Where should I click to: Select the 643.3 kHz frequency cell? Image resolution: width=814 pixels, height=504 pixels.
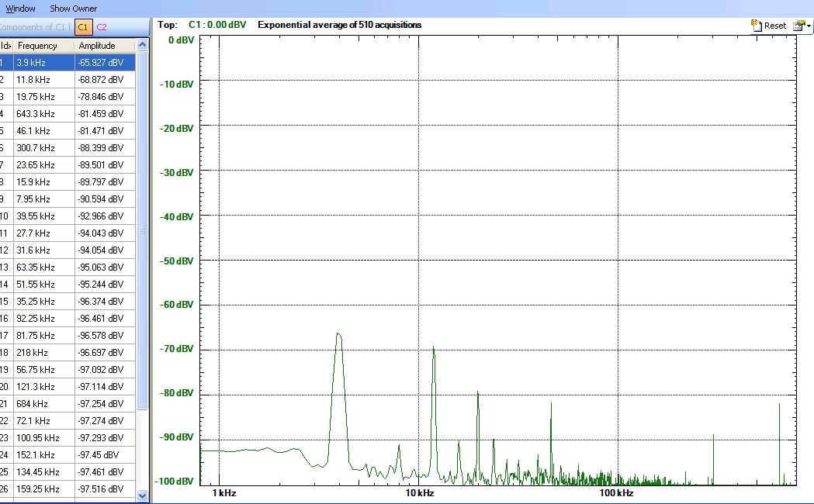44,113
